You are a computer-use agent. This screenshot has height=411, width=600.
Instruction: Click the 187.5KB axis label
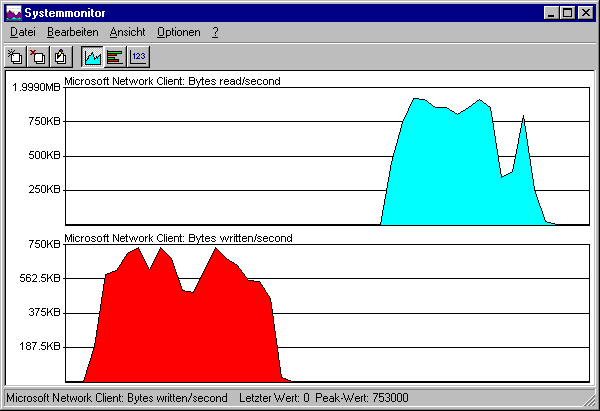[x=40, y=347]
